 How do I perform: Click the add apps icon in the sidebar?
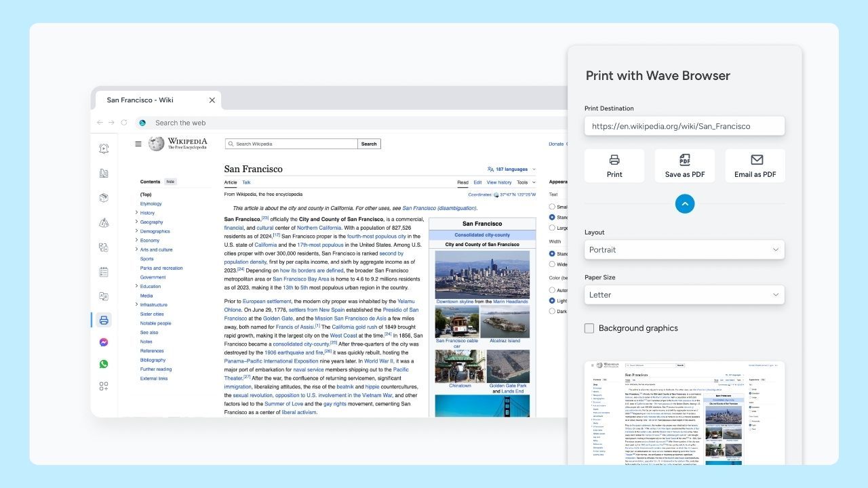104,386
